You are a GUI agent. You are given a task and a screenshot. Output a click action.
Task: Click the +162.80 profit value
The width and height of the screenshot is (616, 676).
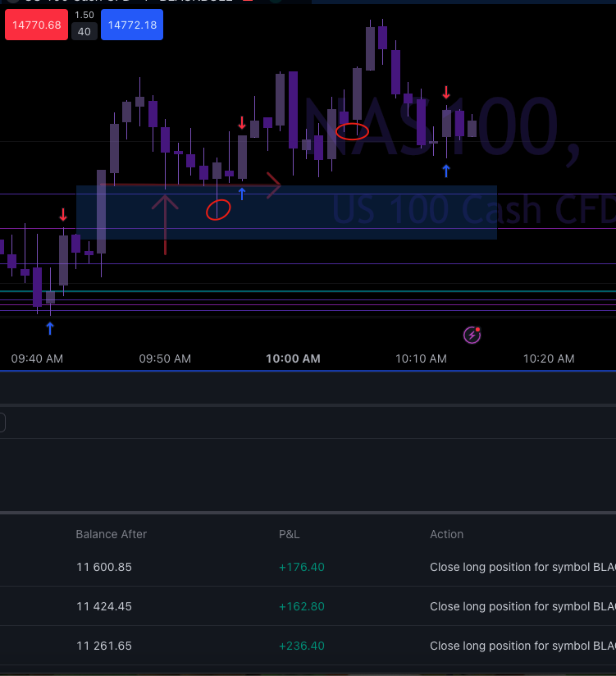[302, 606]
